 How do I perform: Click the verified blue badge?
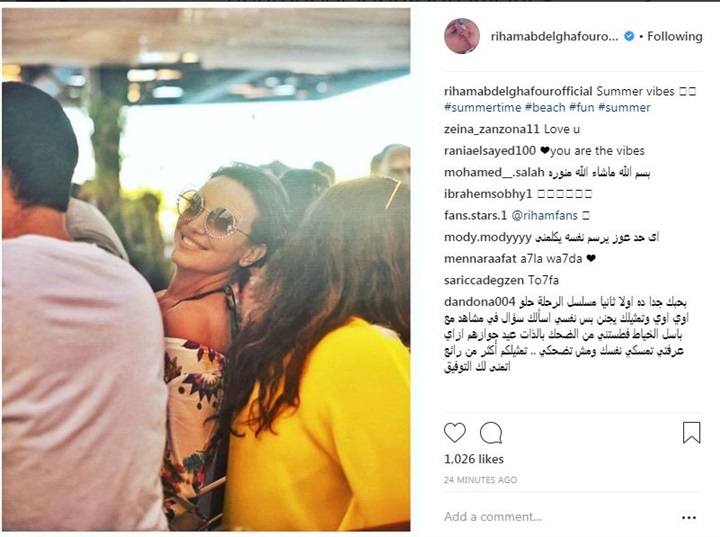coord(629,36)
